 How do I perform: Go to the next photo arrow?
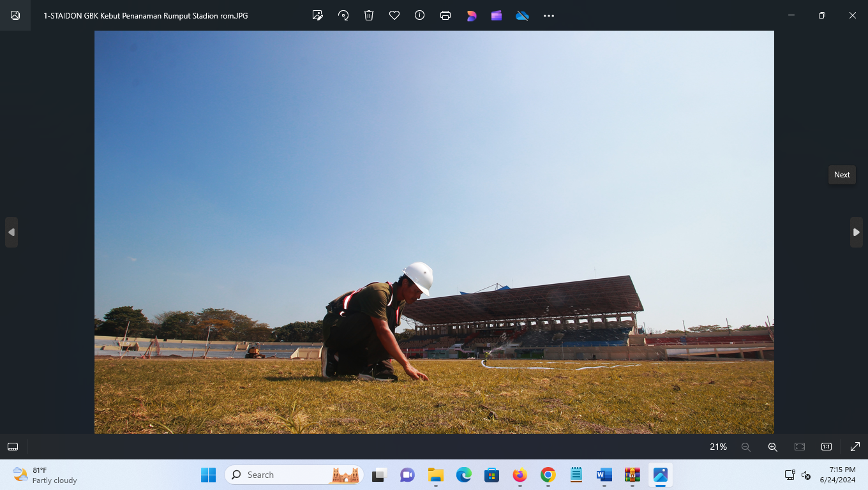point(857,232)
